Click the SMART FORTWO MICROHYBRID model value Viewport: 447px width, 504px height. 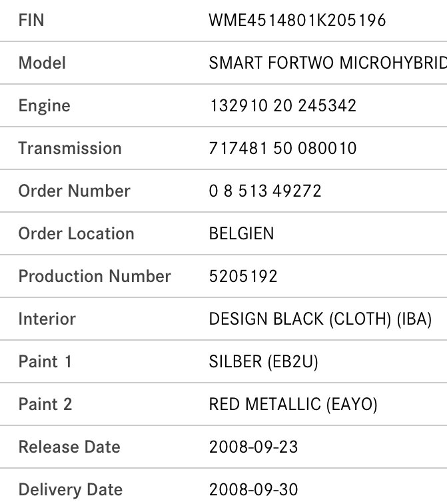point(326,63)
